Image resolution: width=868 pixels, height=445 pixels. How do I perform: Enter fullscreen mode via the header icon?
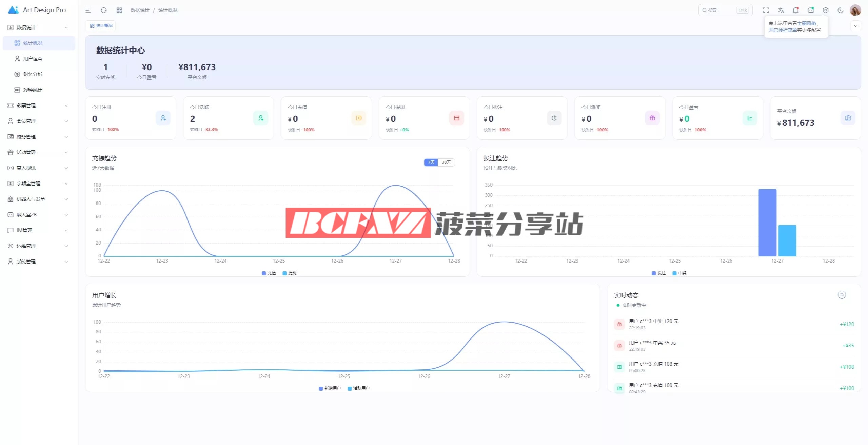pos(766,10)
